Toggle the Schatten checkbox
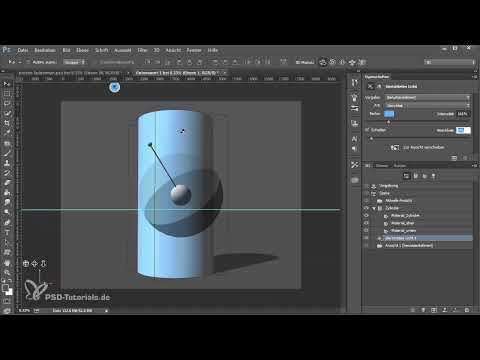This screenshot has height=360, width=480. click(x=367, y=130)
